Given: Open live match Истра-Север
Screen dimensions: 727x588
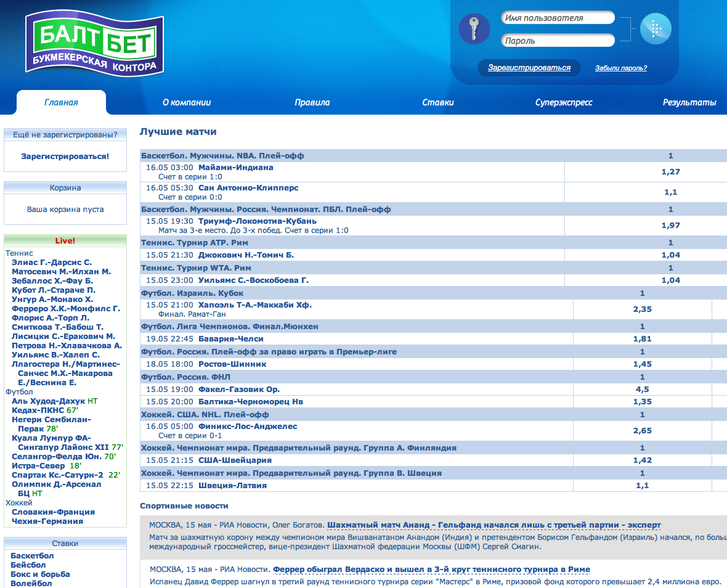Looking at the screenshot, I should [x=38, y=465].
